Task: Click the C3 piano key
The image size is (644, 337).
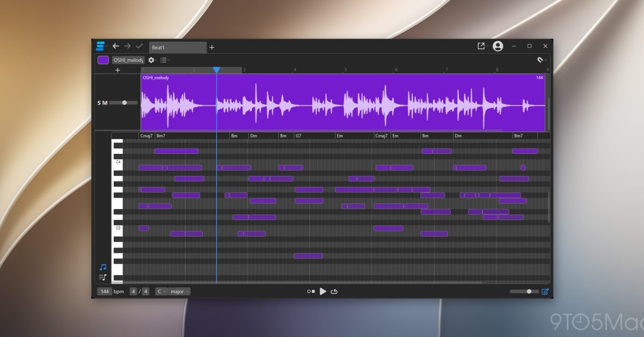Action: point(118,228)
